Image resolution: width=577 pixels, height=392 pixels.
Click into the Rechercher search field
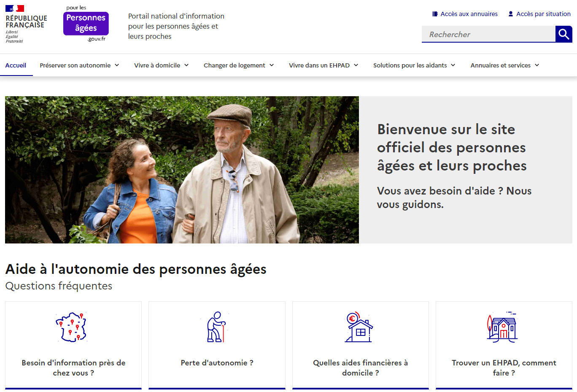[488, 34]
